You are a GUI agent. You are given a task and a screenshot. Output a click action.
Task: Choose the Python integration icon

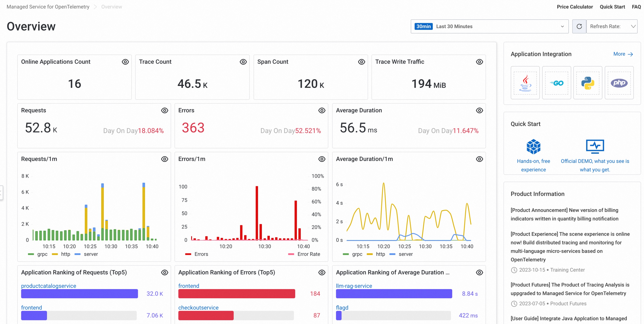(x=587, y=83)
